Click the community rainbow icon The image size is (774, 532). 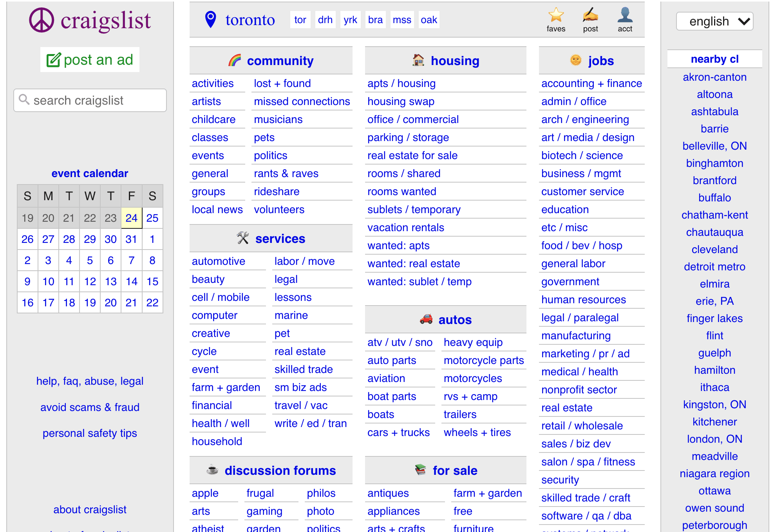(x=235, y=60)
